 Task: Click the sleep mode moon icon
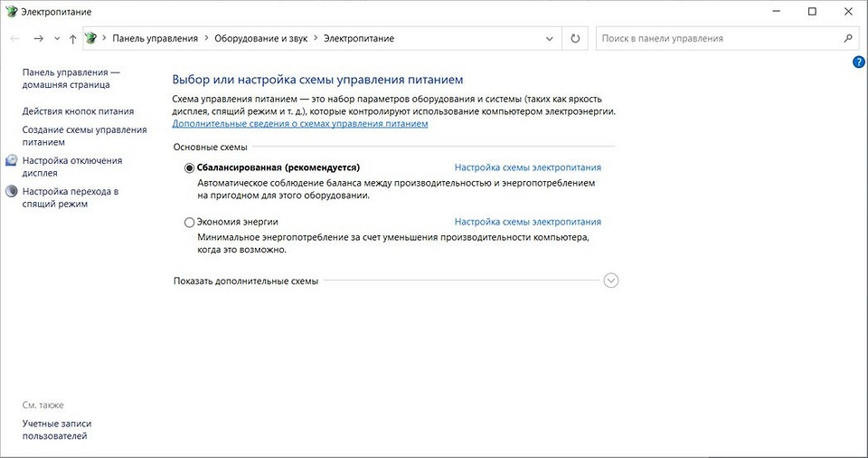[x=12, y=191]
